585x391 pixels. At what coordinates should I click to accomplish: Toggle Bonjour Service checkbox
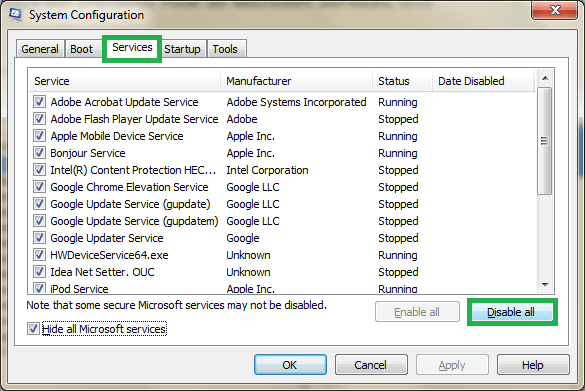(39, 153)
